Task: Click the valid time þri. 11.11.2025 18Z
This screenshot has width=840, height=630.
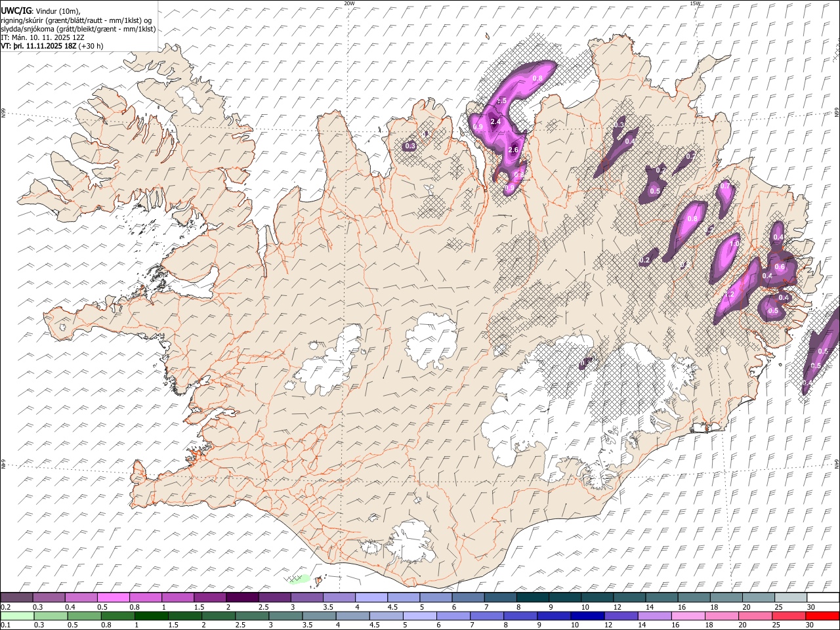Action: [x=45, y=46]
